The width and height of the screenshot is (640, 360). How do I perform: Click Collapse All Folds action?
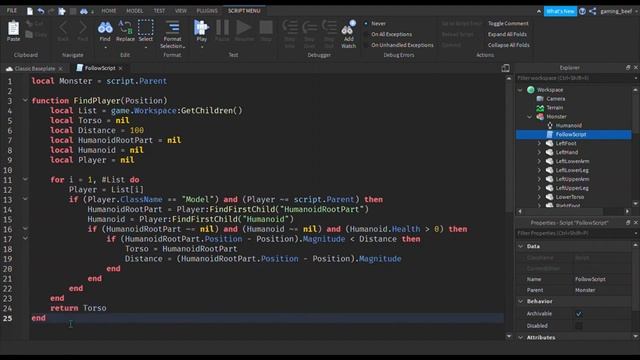509,45
